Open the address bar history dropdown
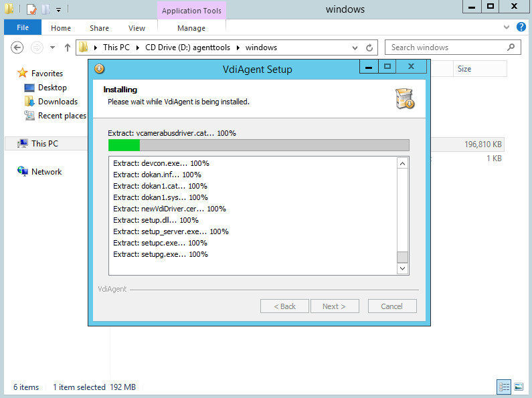532x398 pixels. (x=355, y=47)
